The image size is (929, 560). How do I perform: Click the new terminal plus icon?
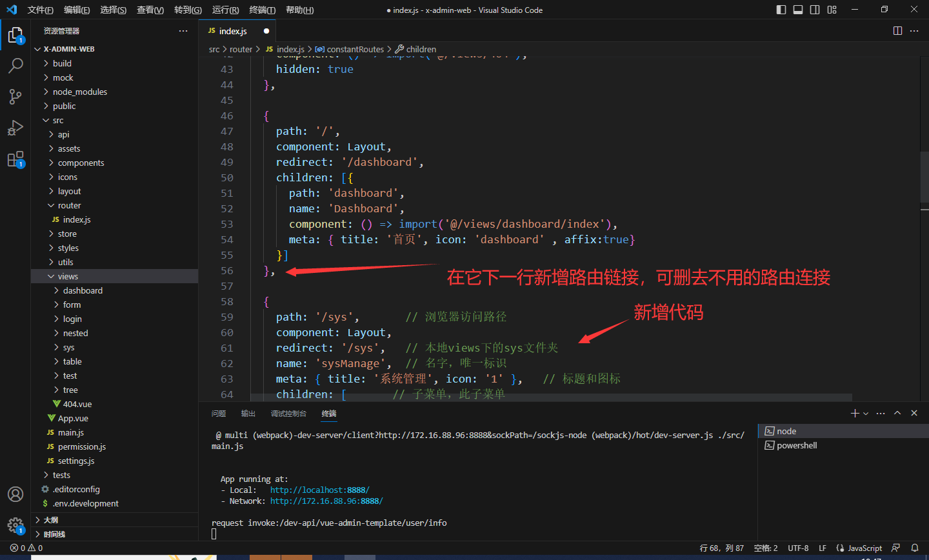855,413
